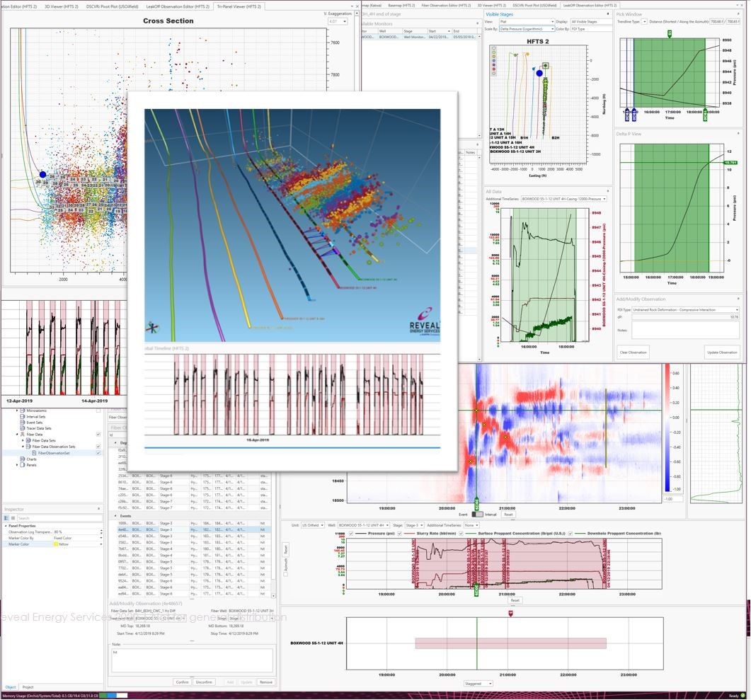
Task: Click the Panels tree icon
Action: [x=23, y=465]
